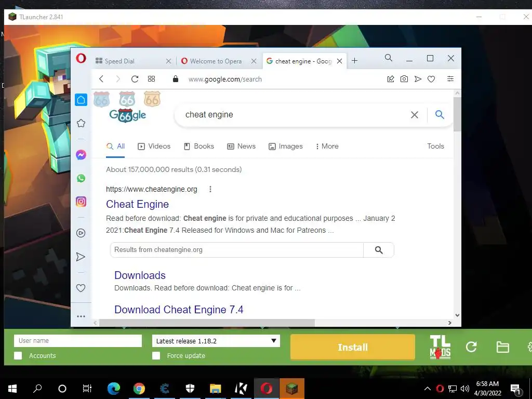Open Bookmarks star in Opera sidebar
The width and height of the screenshot is (532, 399).
click(81, 123)
